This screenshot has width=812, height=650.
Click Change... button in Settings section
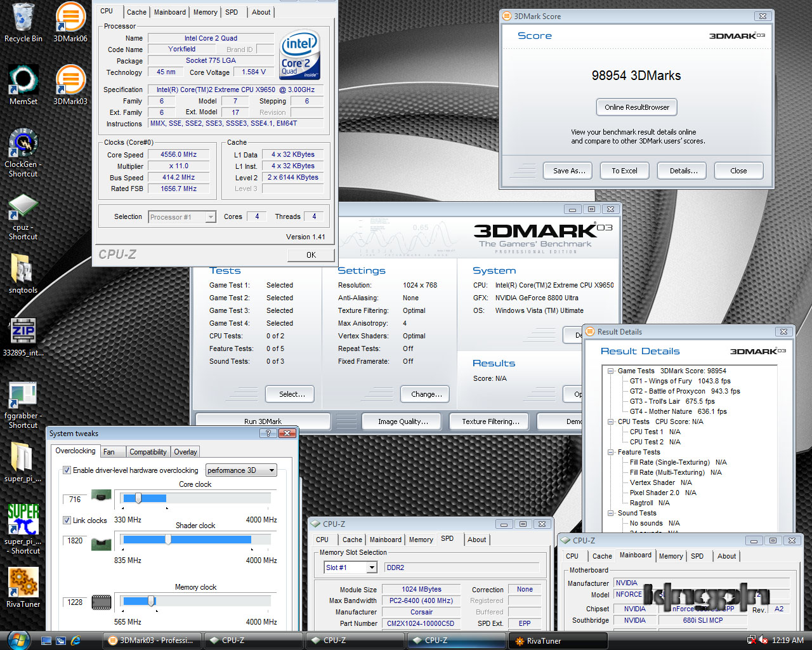pos(426,394)
